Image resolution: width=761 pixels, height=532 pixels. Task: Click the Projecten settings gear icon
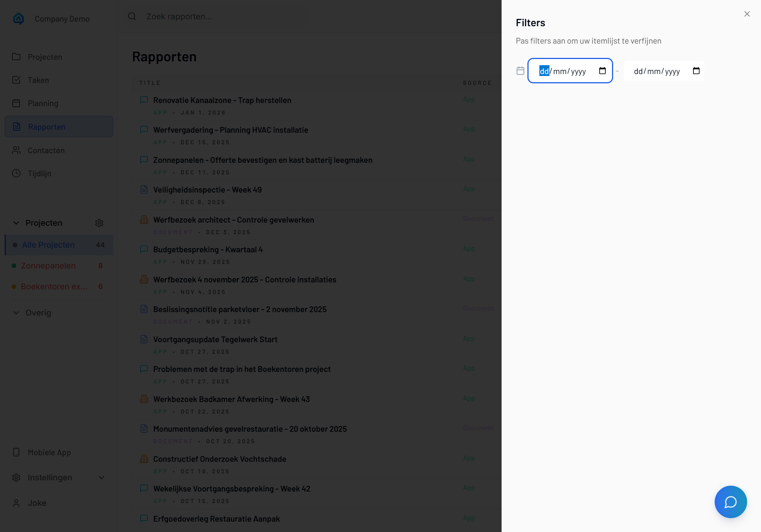point(99,223)
